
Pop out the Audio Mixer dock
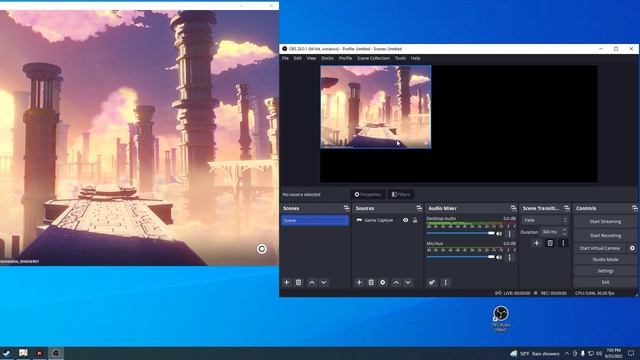point(513,208)
